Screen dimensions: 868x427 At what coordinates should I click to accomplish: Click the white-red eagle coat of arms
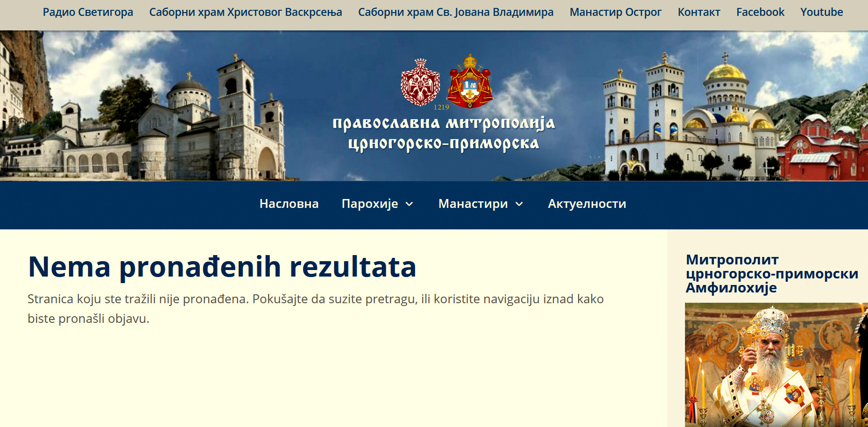(420, 82)
